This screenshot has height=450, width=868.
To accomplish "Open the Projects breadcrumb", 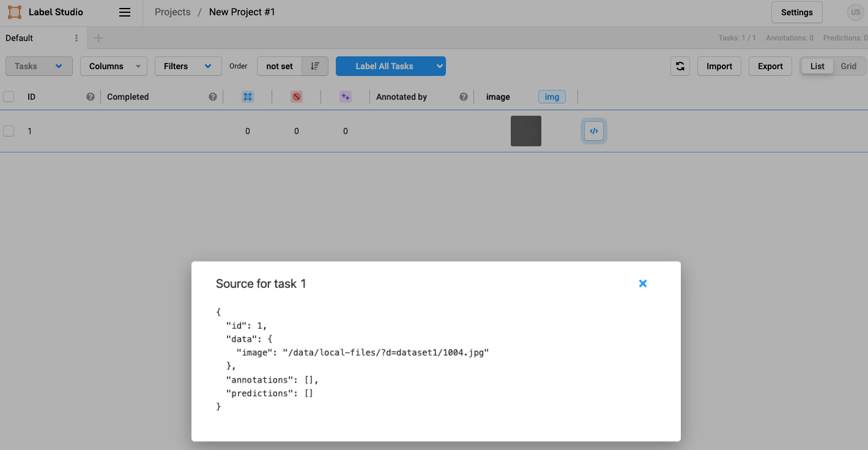I will (172, 12).
